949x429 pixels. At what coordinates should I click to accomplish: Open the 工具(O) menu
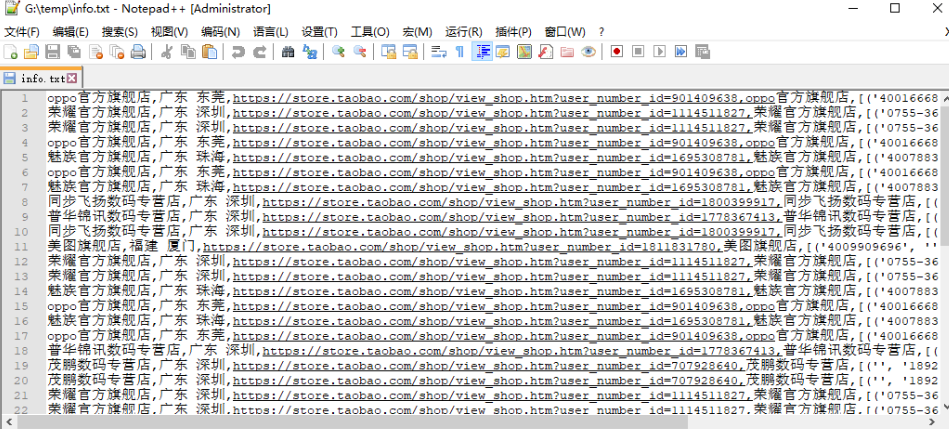(x=370, y=31)
